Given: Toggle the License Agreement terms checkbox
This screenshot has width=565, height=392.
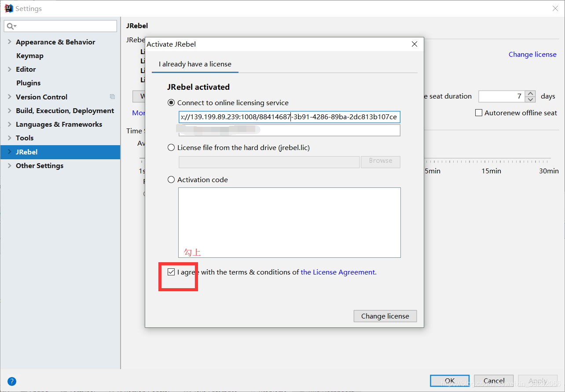Looking at the screenshot, I should [171, 272].
